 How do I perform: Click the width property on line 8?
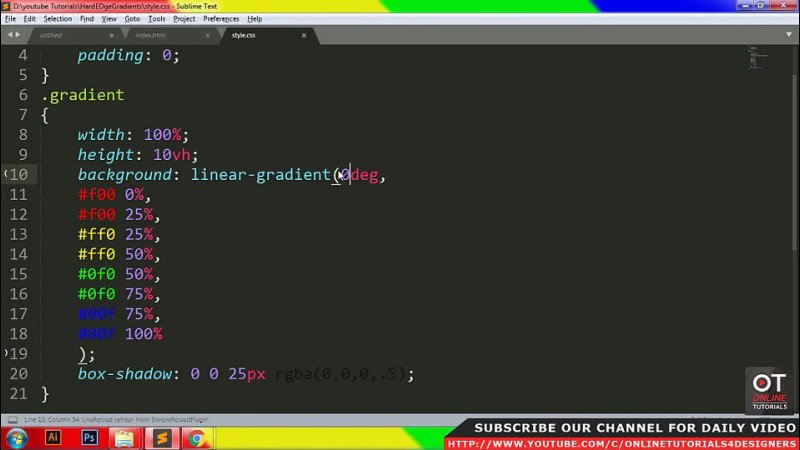tap(101, 135)
